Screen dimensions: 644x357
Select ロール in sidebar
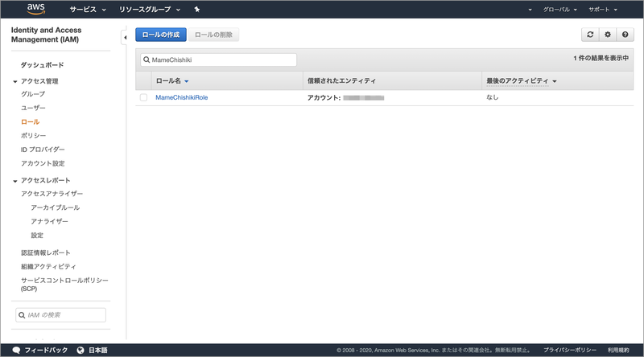coord(31,122)
